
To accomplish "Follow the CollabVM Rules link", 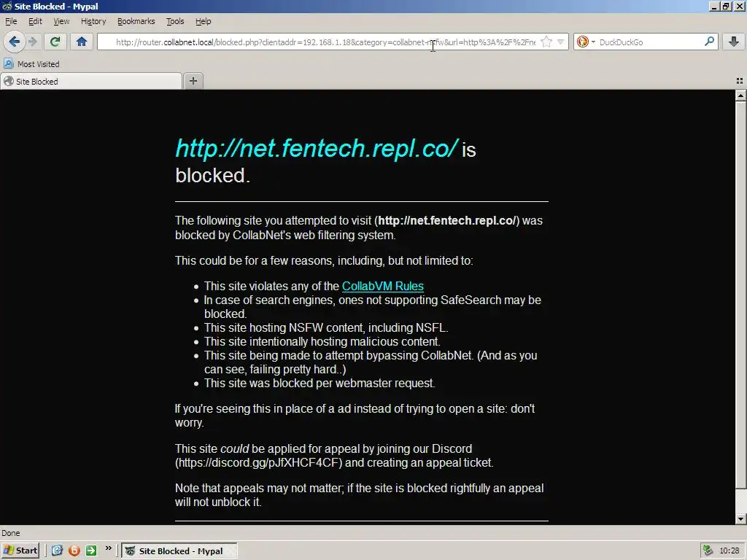I will coord(382,286).
